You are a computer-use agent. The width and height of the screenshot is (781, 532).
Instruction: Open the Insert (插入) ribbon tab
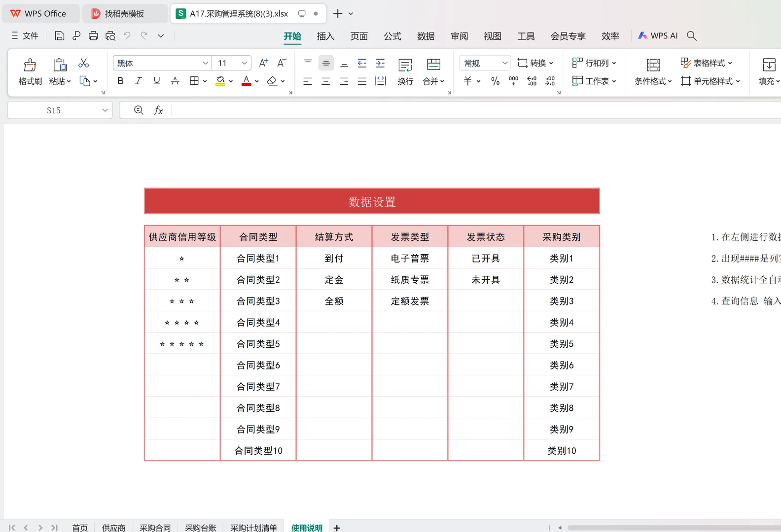pos(325,36)
